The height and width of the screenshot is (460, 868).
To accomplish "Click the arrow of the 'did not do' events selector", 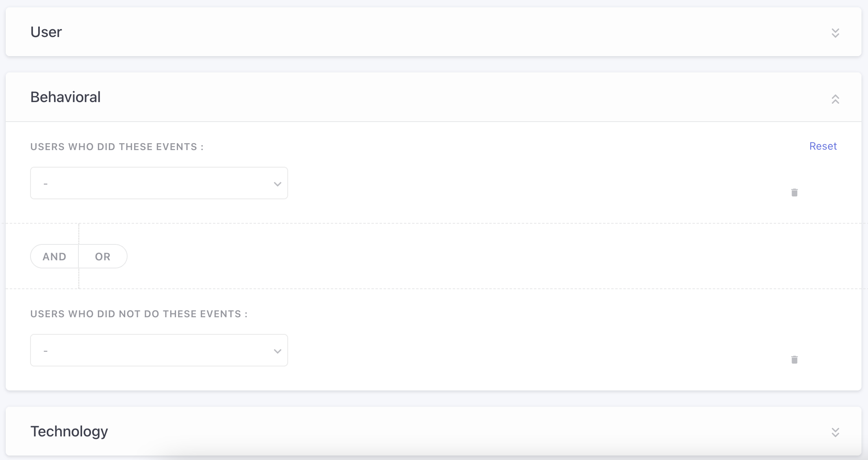I will (x=278, y=351).
